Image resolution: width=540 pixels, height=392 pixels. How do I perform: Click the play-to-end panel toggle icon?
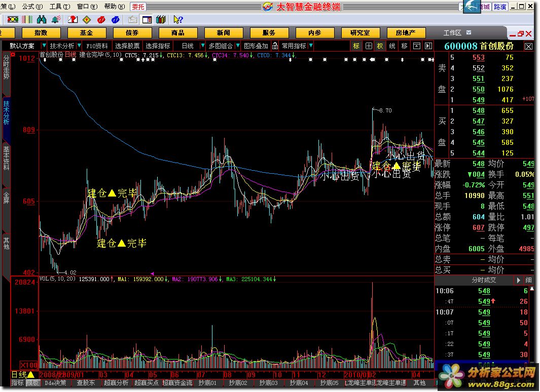[428, 46]
